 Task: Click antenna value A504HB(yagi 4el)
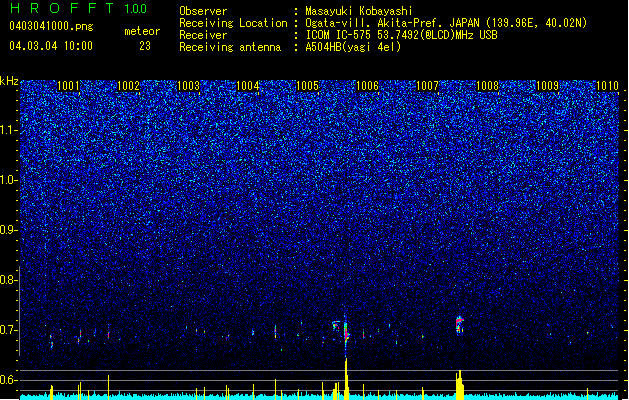pos(353,47)
